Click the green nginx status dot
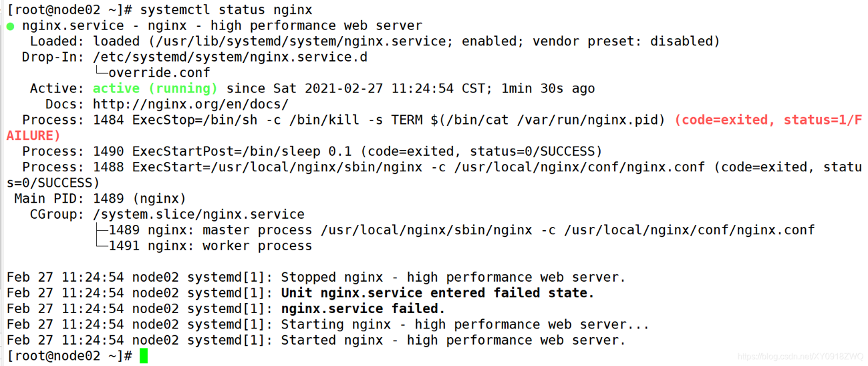 11,27
